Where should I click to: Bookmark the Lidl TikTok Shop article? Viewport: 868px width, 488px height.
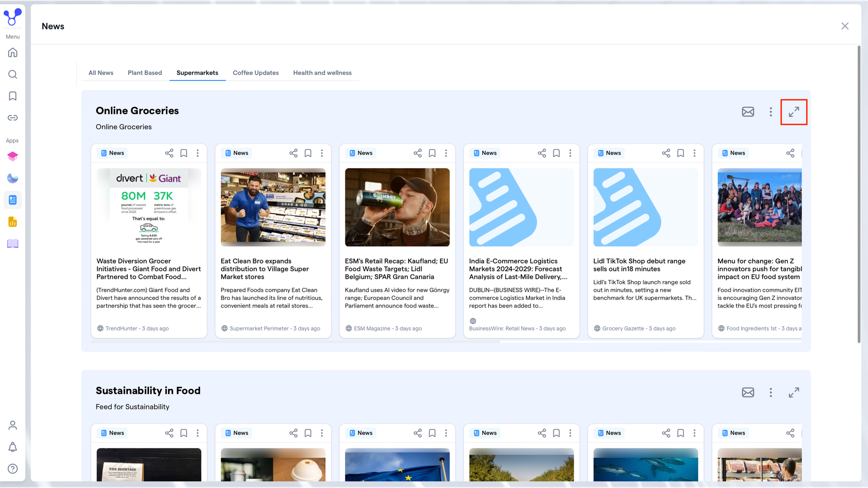coord(680,153)
